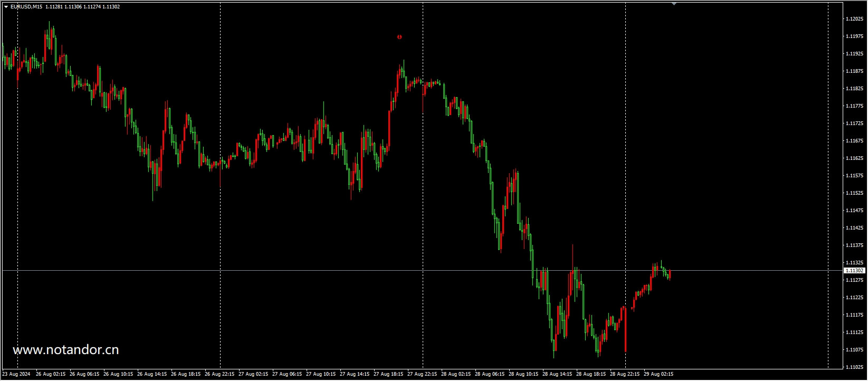Click the EURUSD,M15 chart title text
Image resolution: width=868 pixels, height=381 pixels.
[26, 7]
